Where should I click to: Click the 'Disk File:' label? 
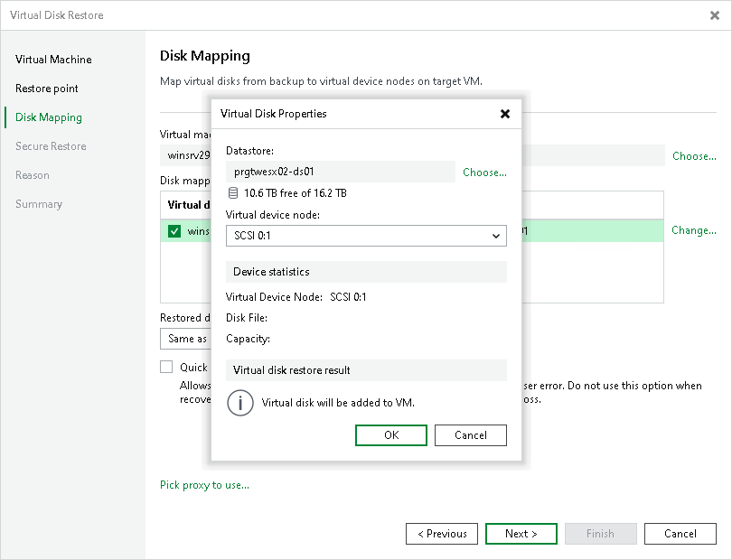247,318
